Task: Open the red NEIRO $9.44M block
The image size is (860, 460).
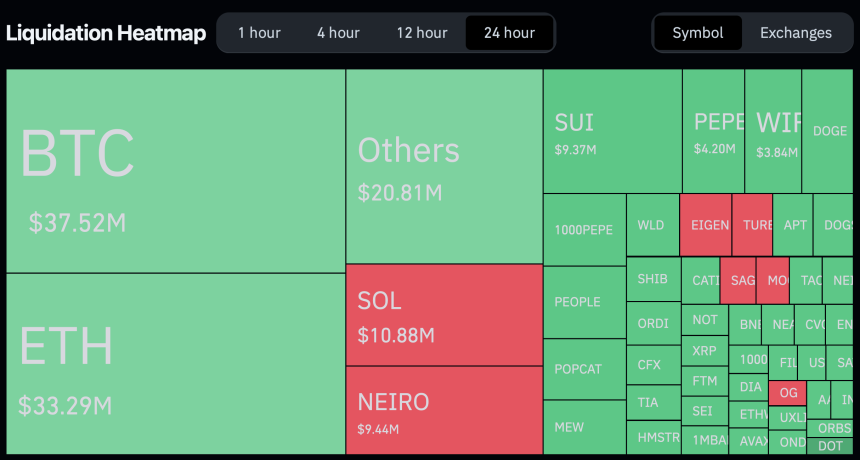Action: point(444,410)
